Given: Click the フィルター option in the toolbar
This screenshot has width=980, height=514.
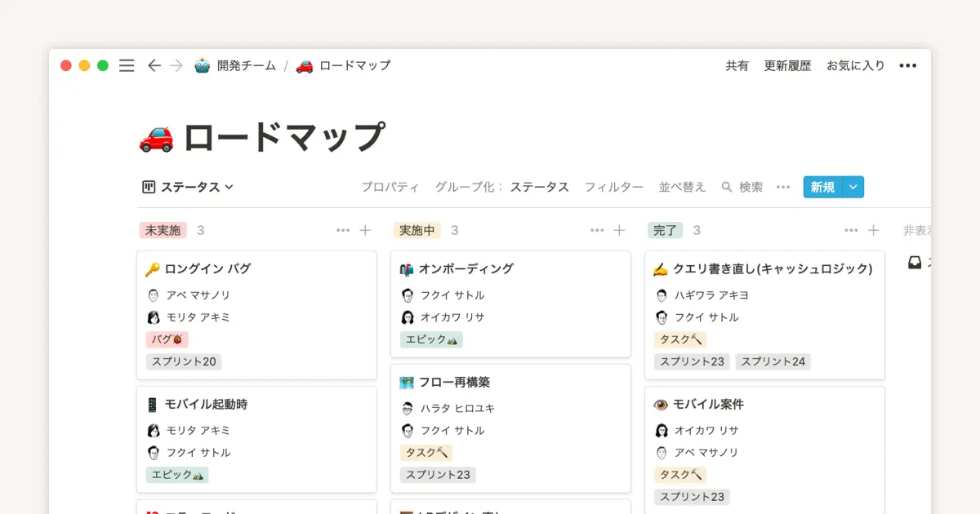Looking at the screenshot, I should [615, 187].
